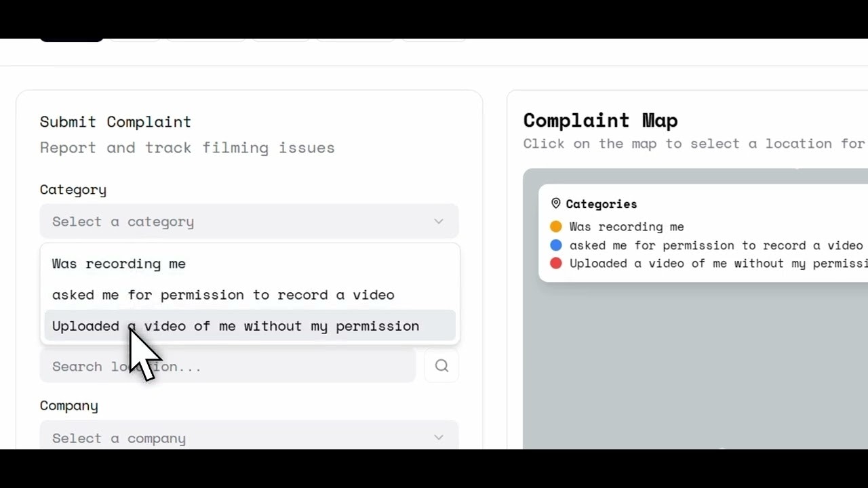This screenshot has height=488, width=868.
Task: Click the 'Company' field label
Action: (x=69, y=405)
